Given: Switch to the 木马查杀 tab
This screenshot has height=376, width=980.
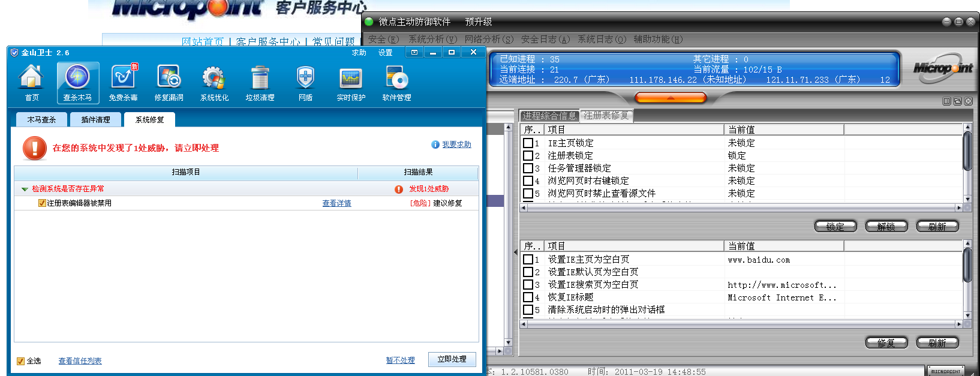Looking at the screenshot, I should point(41,120).
